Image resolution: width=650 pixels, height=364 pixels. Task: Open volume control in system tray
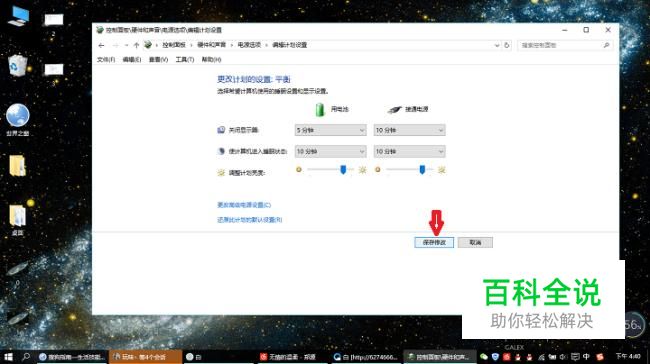(x=563, y=357)
